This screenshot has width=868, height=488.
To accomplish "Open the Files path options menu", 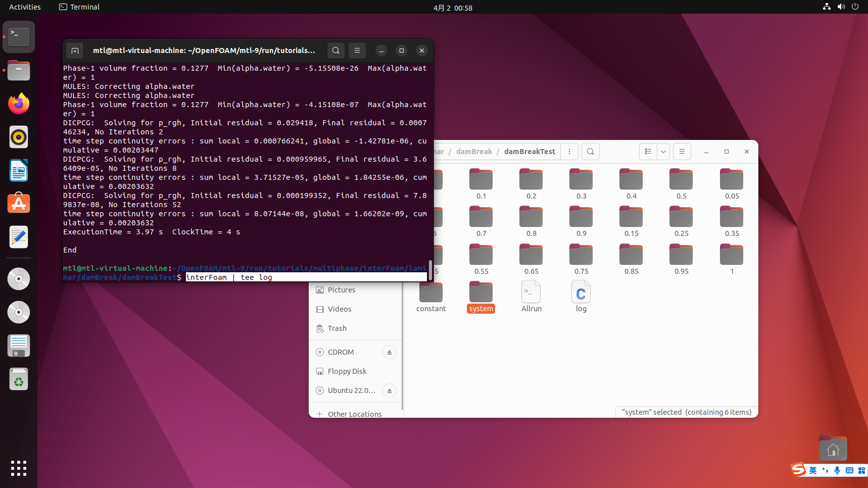I will pyautogui.click(x=569, y=152).
